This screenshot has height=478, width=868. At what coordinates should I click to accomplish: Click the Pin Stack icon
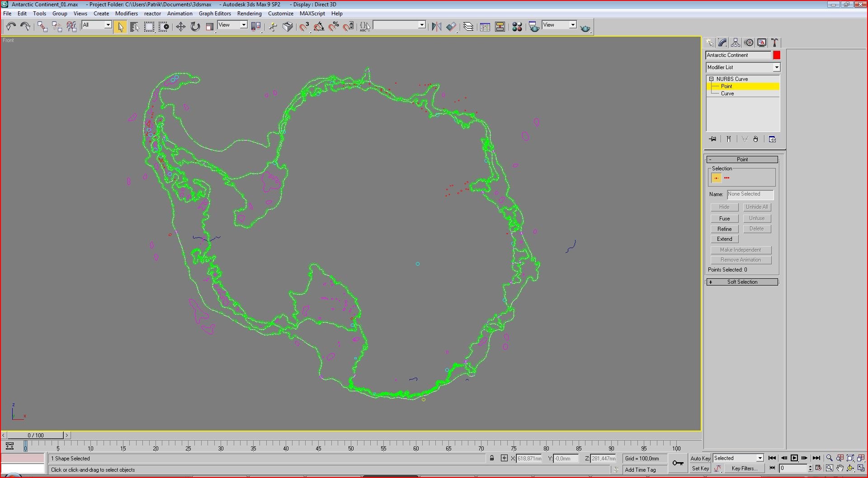713,139
